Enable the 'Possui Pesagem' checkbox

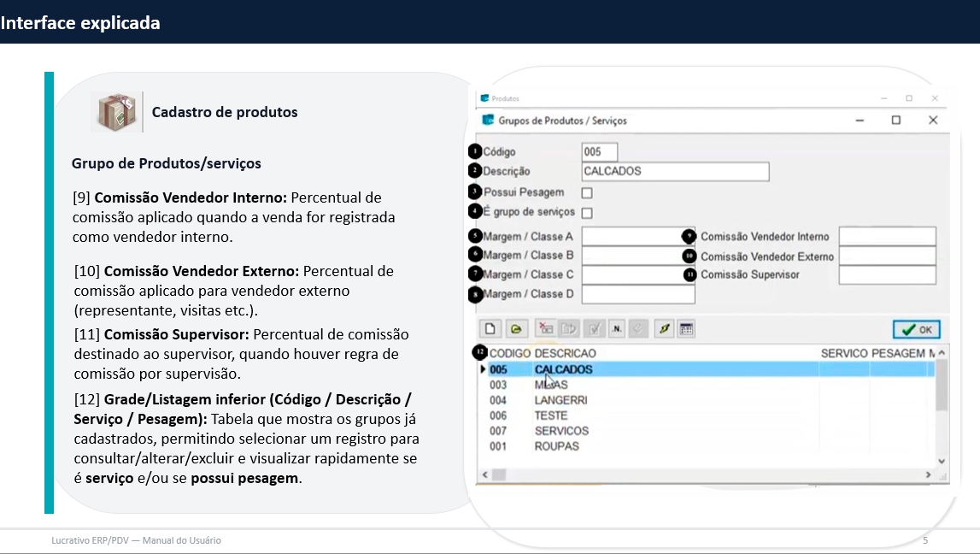tap(587, 193)
